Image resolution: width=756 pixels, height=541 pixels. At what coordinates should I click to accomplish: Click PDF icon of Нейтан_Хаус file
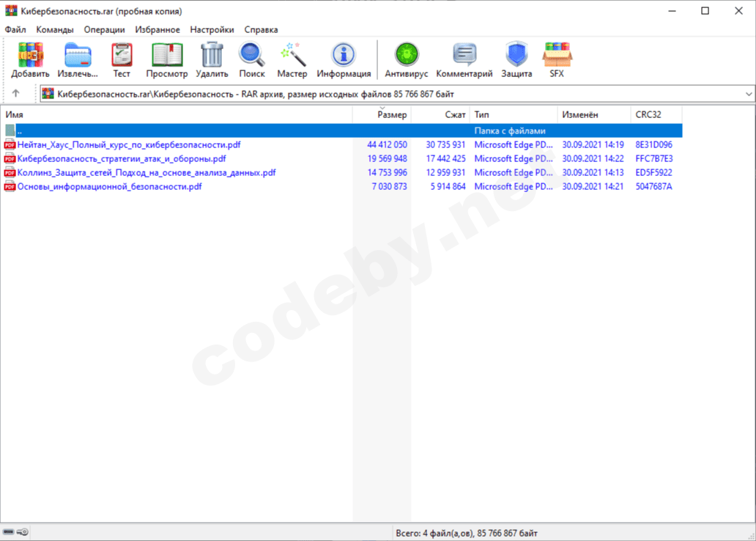[10, 144]
